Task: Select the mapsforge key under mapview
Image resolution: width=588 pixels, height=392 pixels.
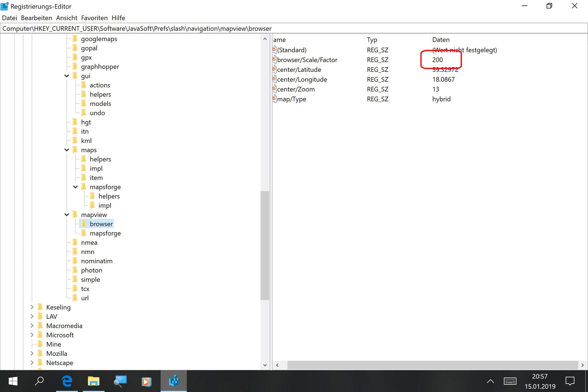Action: click(105, 233)
